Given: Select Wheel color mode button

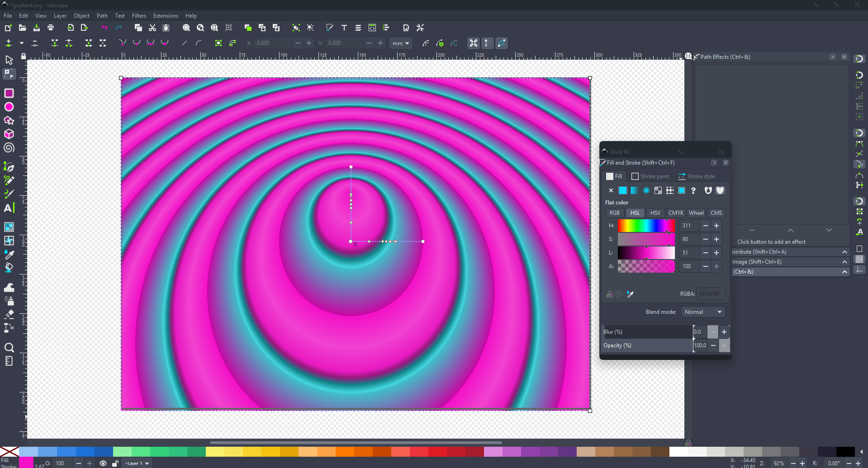Looking at the screenshot, I should 696,213.
